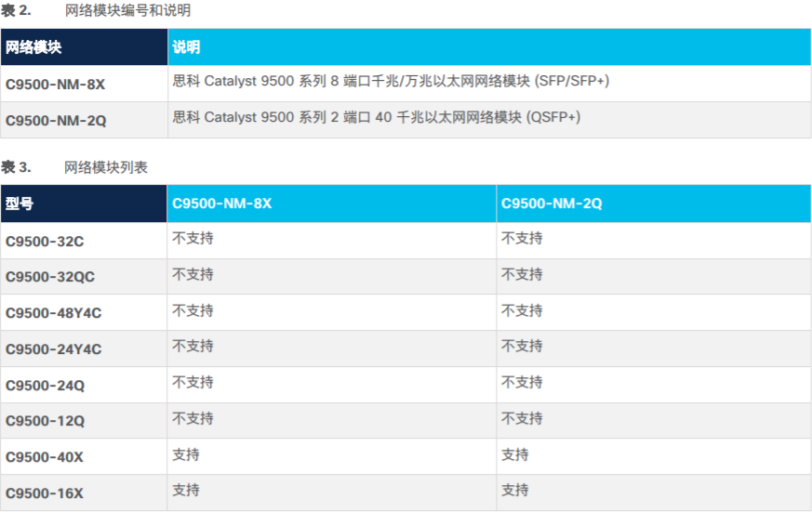This screenshot has height=512, width=812.
Task: Click 不支持 for C9500-48Y4C under NM-8X
Action: [x=193, y=310]
